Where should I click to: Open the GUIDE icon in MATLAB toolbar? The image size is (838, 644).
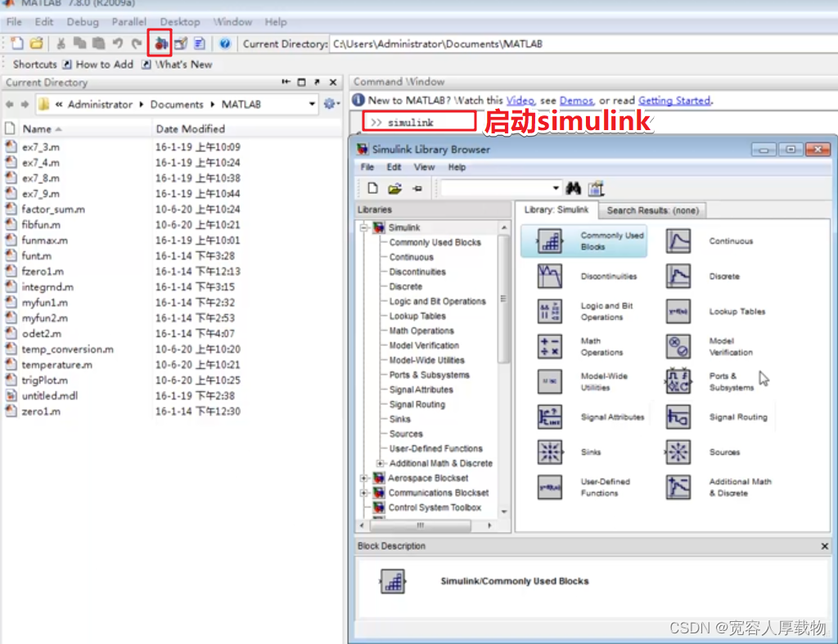181,43
